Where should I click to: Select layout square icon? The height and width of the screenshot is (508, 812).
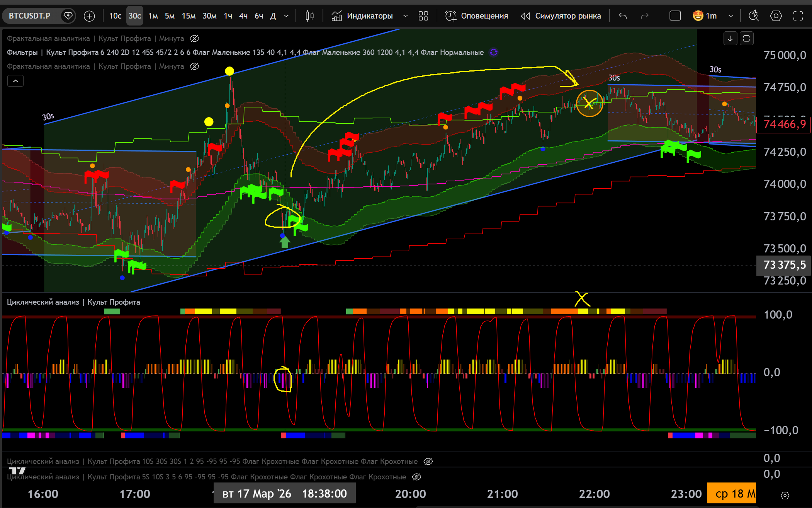click(675, 16)
